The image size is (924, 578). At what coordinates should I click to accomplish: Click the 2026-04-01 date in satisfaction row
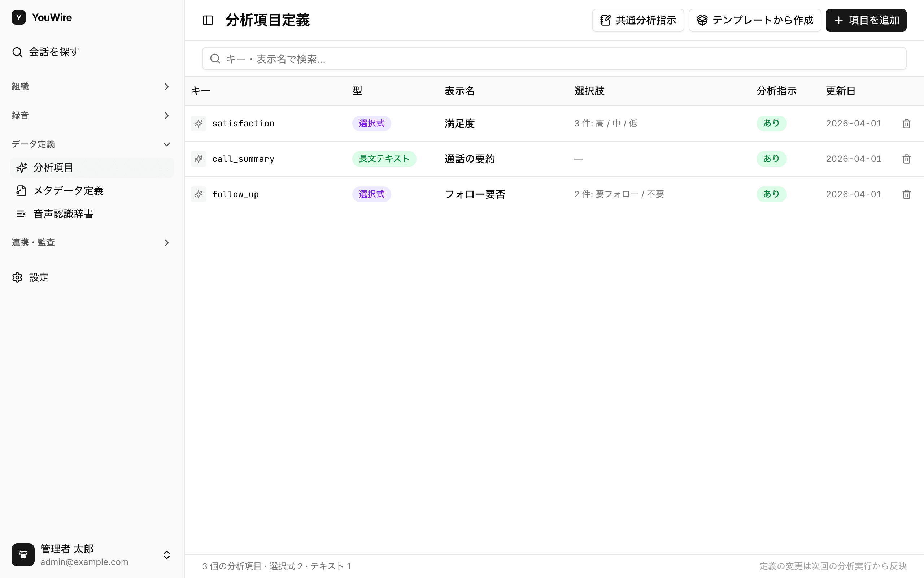click(x=854, y=124)
